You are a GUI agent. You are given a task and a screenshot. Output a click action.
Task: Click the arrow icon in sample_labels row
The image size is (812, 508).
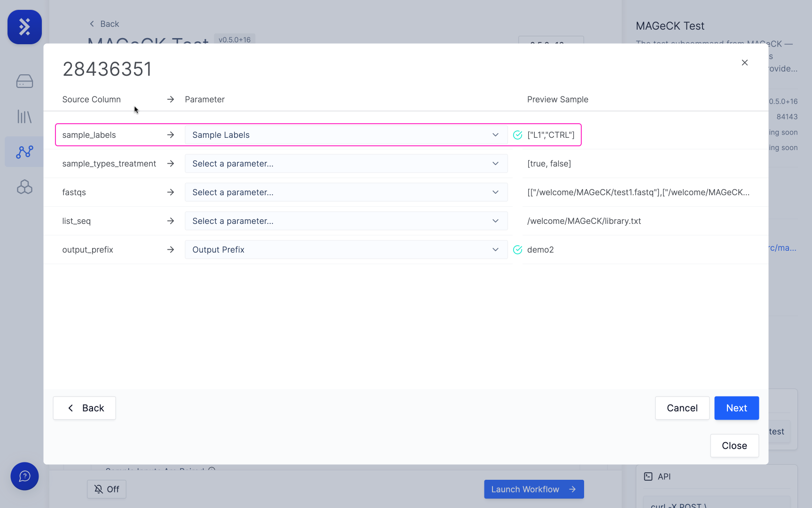[171, 135]
